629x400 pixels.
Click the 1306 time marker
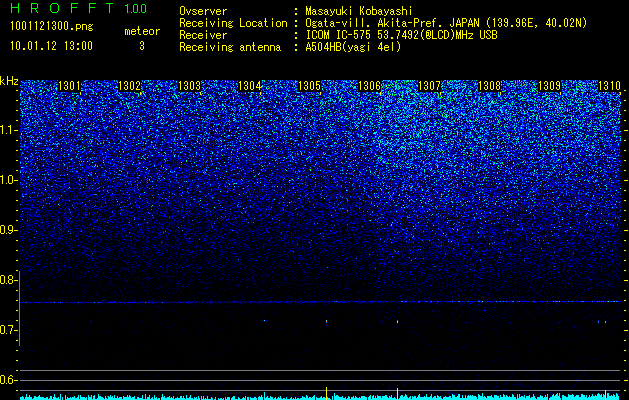369,86
